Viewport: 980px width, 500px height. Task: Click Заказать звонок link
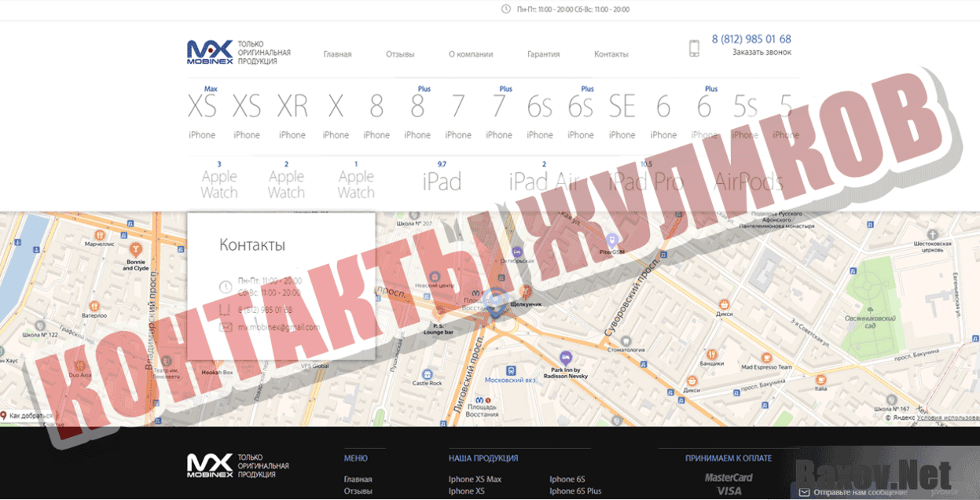point(762,53)
